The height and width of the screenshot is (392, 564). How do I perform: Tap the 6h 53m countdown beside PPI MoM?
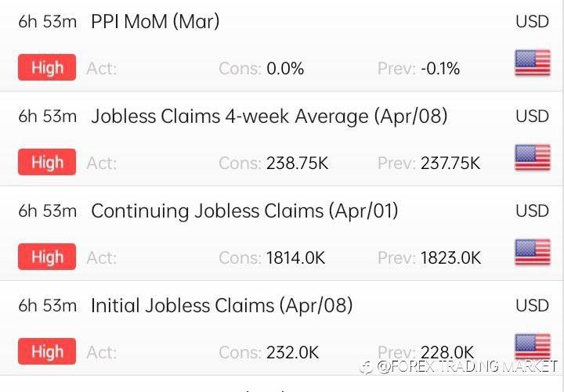click(x=48, y=22)
